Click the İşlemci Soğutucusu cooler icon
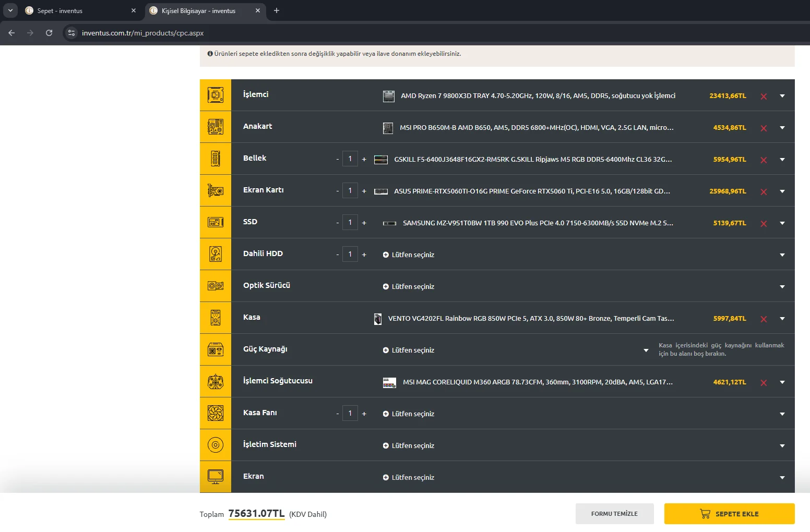This screenshot has width=810, height=532. (216, 381)
